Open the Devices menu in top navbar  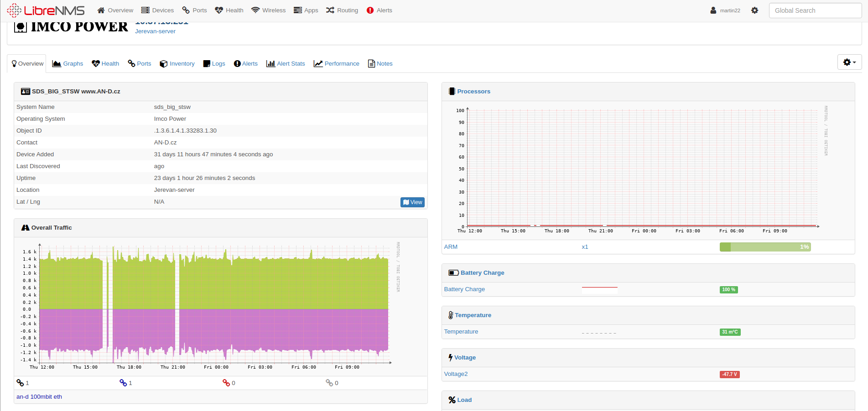coord(157,10)
